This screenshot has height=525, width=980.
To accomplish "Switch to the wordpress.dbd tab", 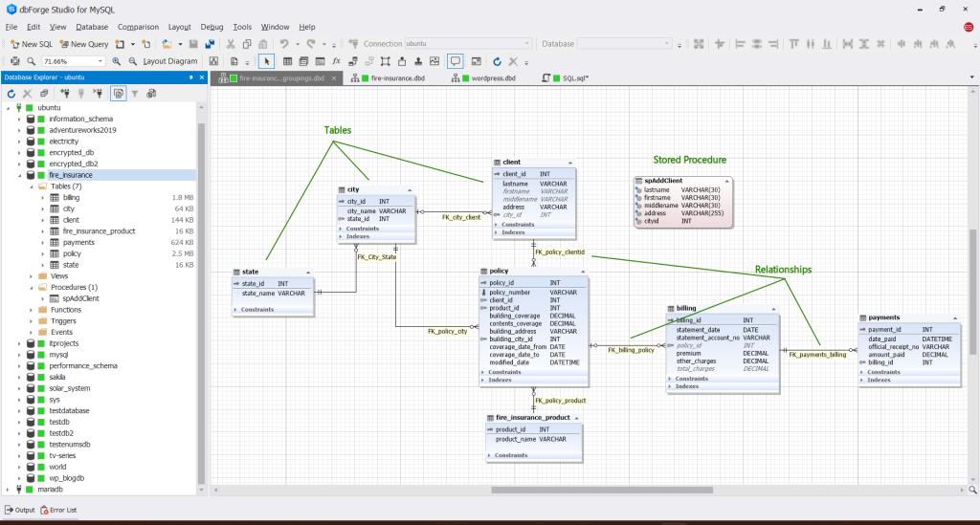I will [x=483, y=78].
